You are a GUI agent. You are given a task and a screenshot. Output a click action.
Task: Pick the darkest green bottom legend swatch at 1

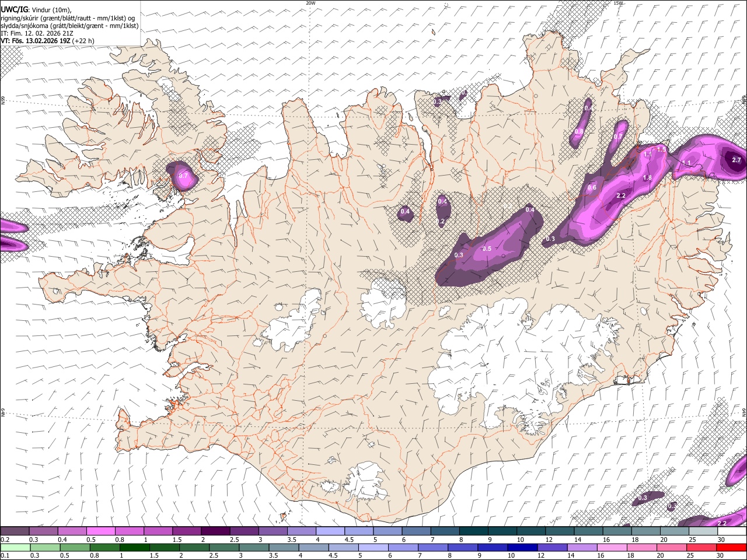134,547
